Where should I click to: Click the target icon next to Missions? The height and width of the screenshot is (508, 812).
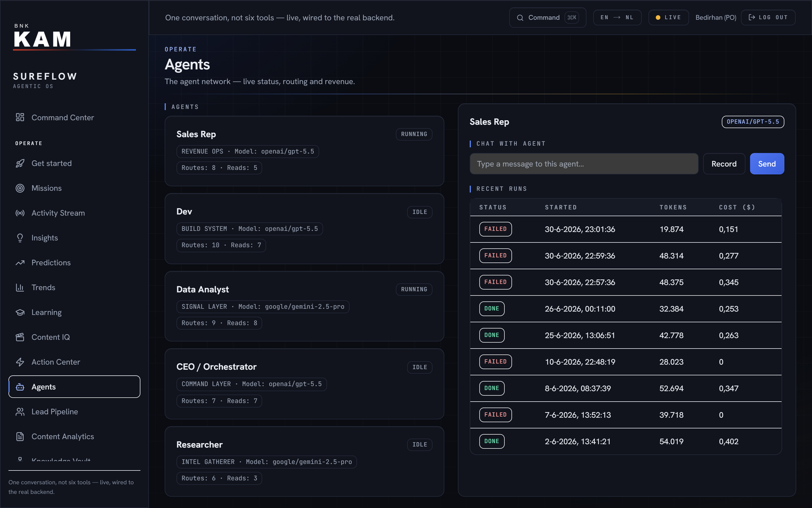(x=20, y=188)
